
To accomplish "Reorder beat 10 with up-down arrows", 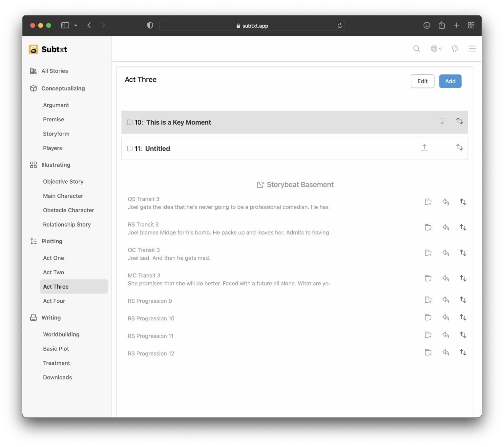I will click(459, 121).
